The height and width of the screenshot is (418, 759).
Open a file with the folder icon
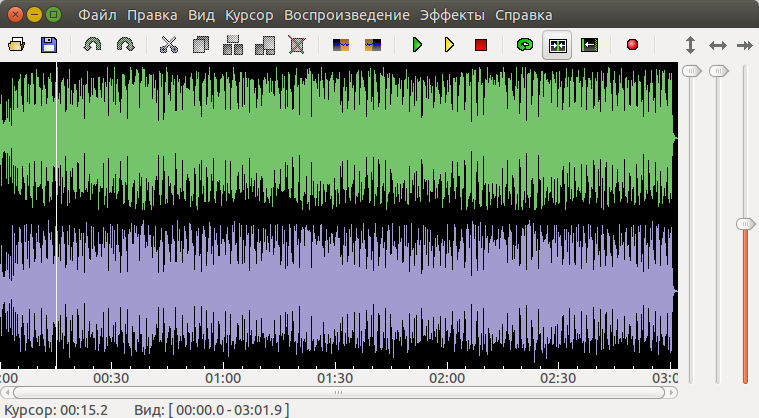pyautogui.click(x=16, y=45)
